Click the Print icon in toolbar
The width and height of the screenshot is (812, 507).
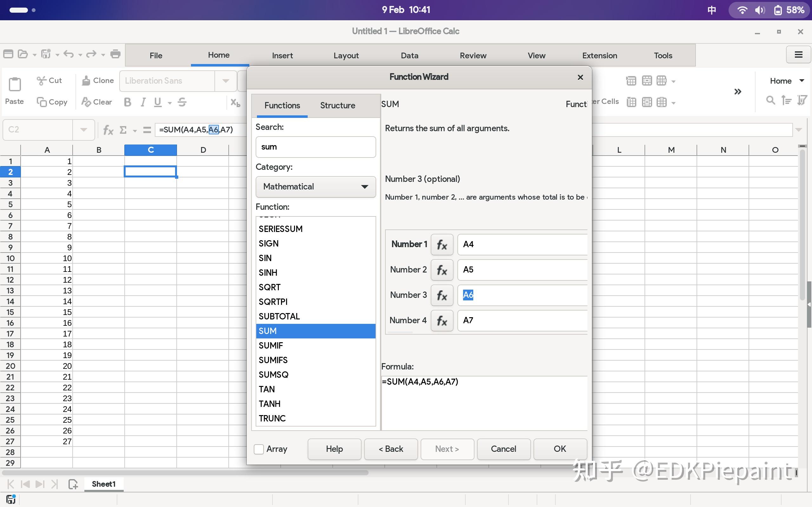(x=115, y=54)
